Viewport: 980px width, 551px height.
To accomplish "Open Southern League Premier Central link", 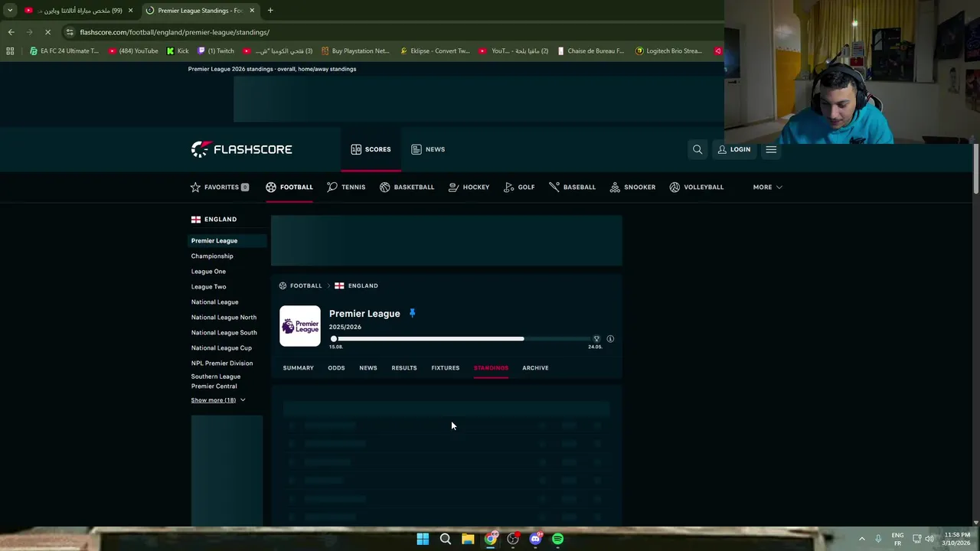I will [216, 381].
